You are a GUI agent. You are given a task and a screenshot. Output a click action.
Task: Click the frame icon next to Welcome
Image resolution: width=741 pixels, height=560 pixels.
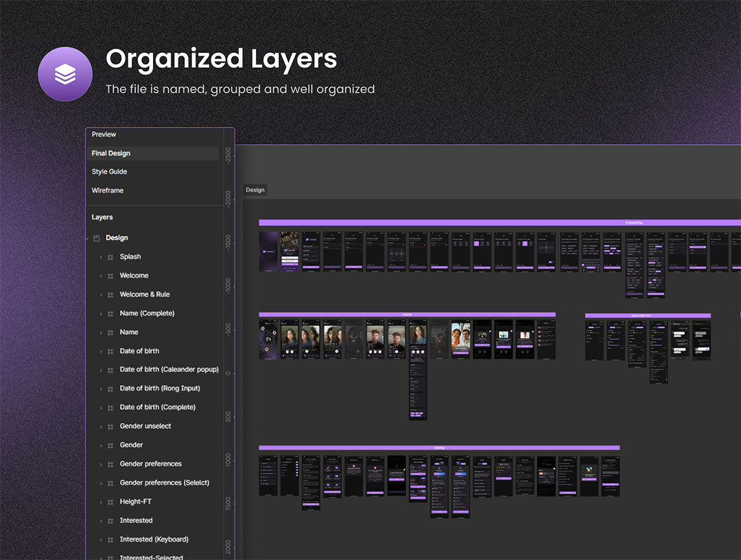[x=110, y=276]
